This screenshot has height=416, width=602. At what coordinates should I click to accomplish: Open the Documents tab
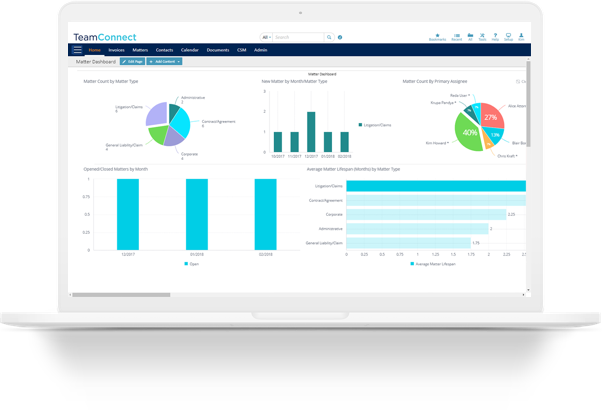pyautogui.click(x=218, y=50)
